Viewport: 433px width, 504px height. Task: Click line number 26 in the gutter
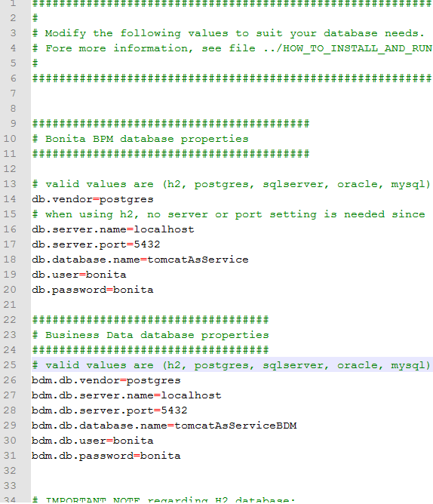coord(10,380)
